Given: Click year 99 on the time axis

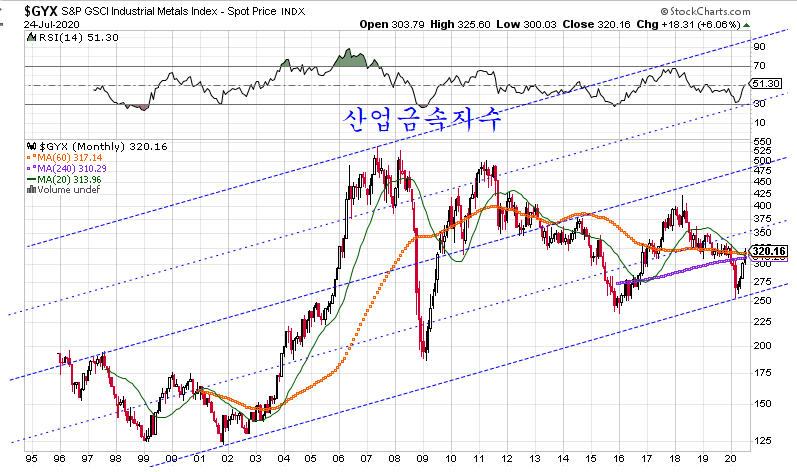Looking at the screenshot, I should point(143,459).
